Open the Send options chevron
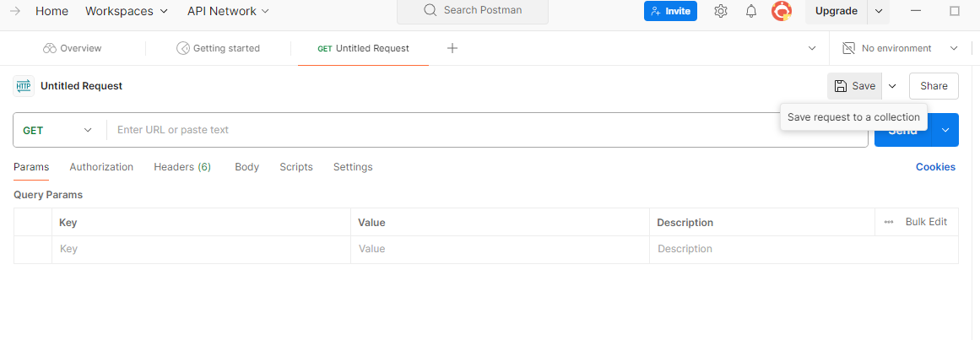 (x=945, y=130)
